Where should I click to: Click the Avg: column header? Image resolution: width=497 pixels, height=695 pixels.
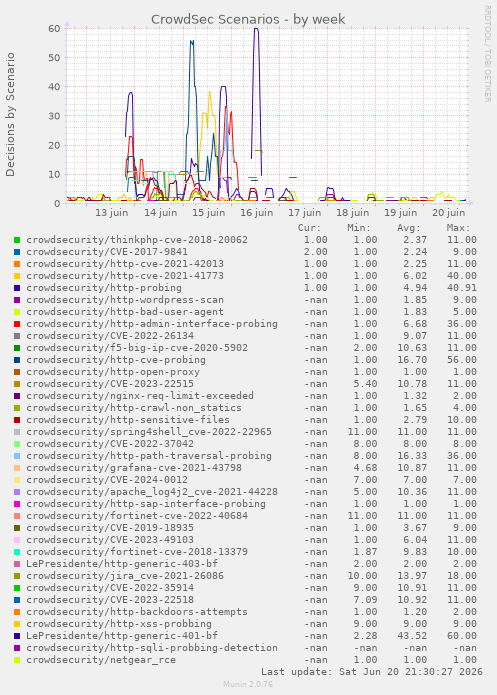(409, 228)
